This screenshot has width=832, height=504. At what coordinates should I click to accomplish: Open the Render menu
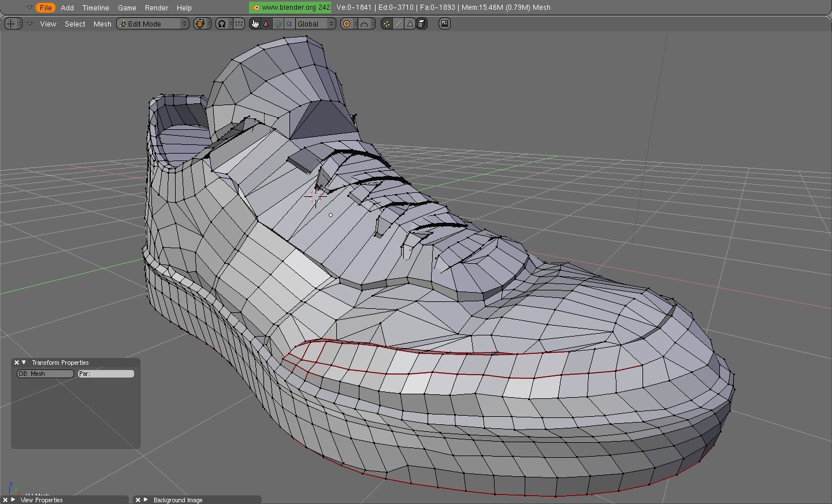pos(156,8)
